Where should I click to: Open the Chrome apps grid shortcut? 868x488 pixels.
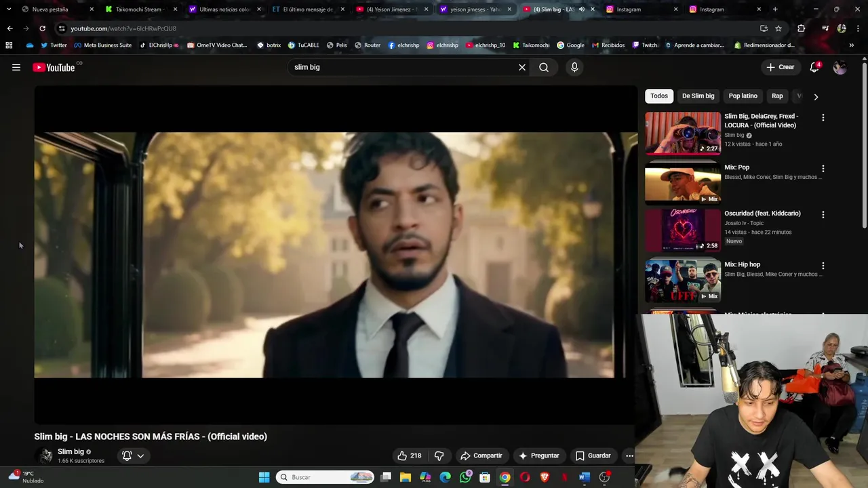(9, 45)
